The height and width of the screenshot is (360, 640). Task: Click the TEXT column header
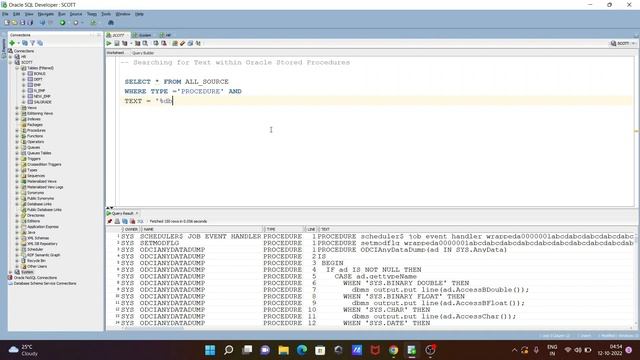click(477, 229)
